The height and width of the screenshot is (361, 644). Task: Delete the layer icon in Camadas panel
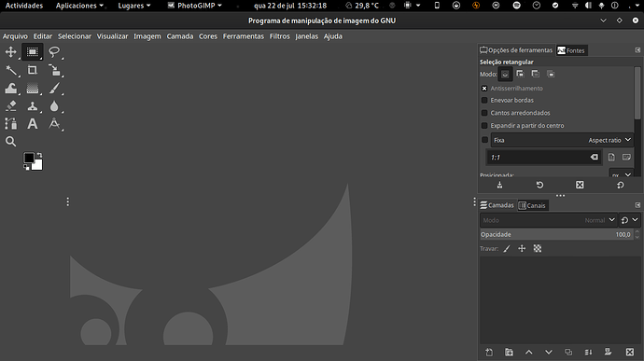tap(630, 352)
